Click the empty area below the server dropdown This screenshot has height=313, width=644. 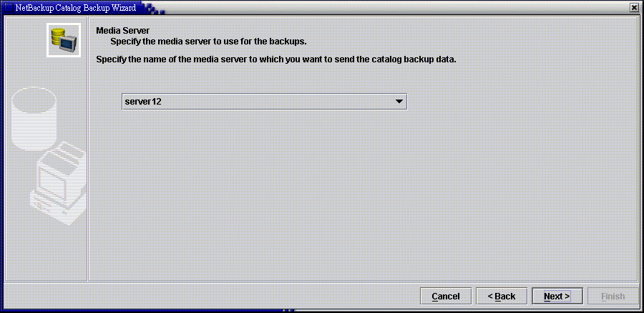coord(363,193)
